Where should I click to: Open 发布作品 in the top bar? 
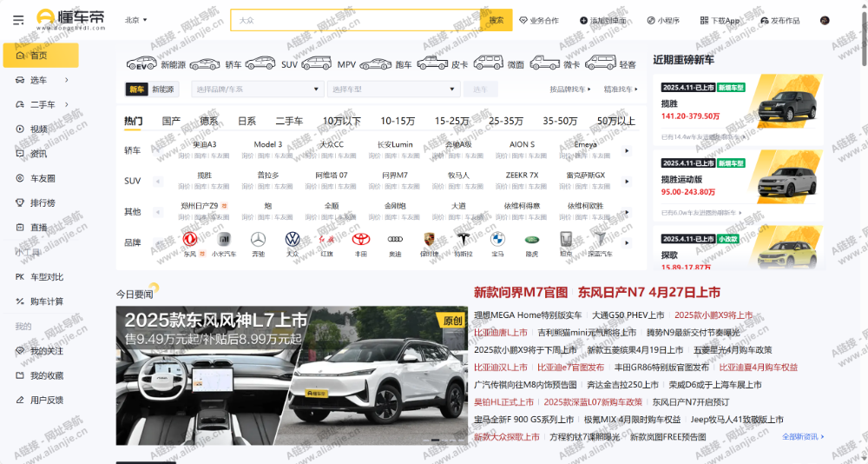coord(780,21)
